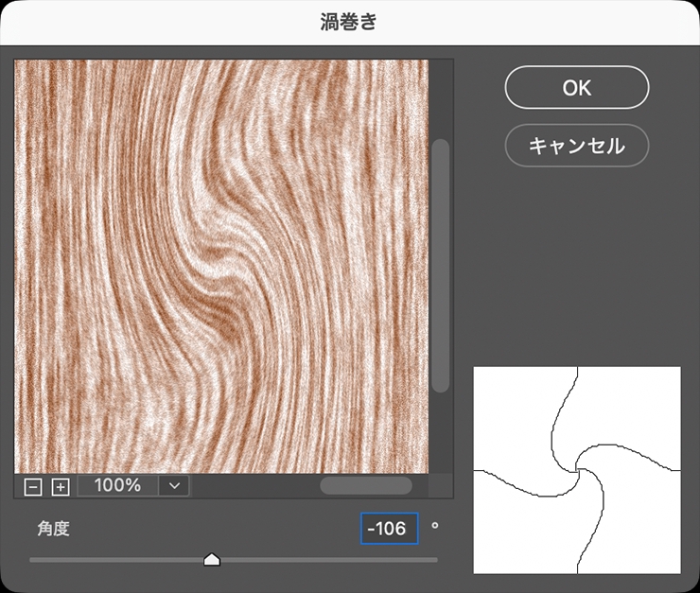Click the horizontal scrollbar thumb under the preview

click(x=365, y=485)
